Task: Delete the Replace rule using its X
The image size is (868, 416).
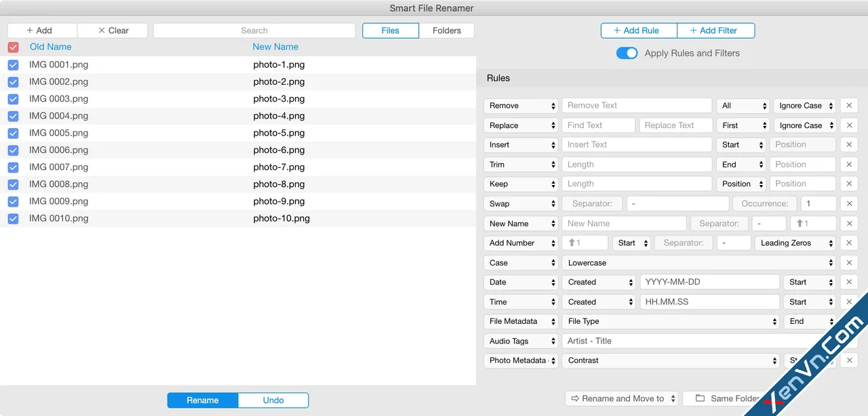Action: [849, 125]
